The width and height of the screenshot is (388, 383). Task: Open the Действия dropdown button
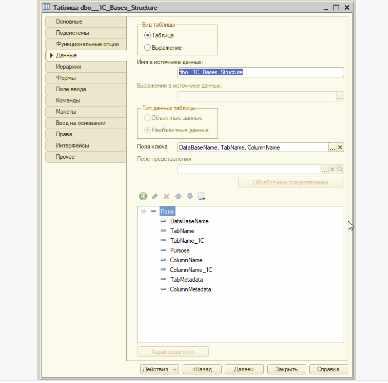[159, 369]
